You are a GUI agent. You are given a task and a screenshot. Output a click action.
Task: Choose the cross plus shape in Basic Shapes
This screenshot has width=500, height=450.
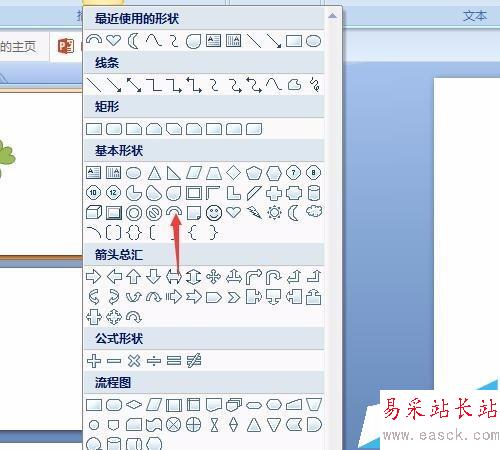(274, 193)
